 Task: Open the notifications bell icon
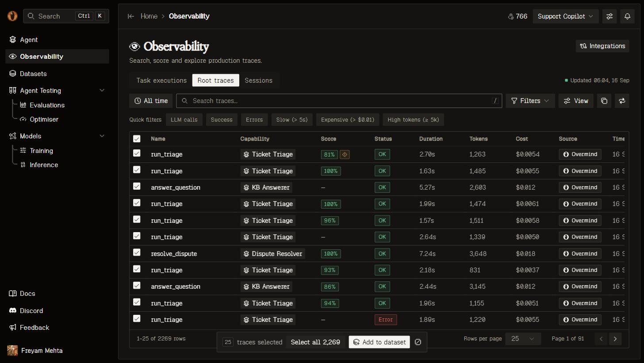627,16
